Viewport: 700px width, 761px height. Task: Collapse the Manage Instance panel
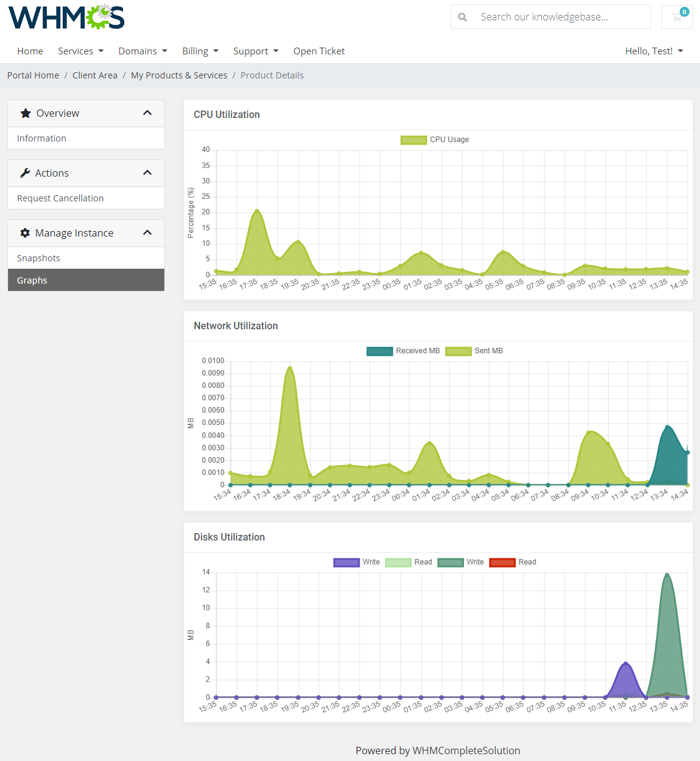[x=148, y=233]
